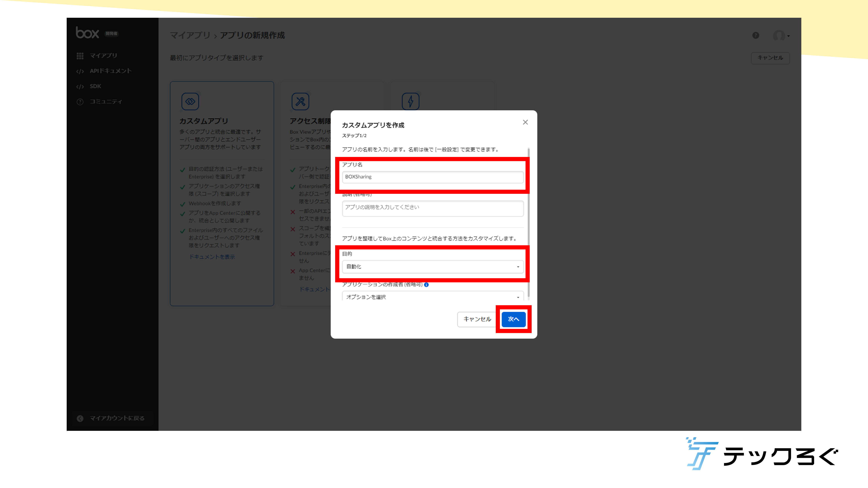Image resolution: width=868 pixels, height=488 pixels.
Task: Click the 開発者 badge beside box logo
Action: click(111, 33)
